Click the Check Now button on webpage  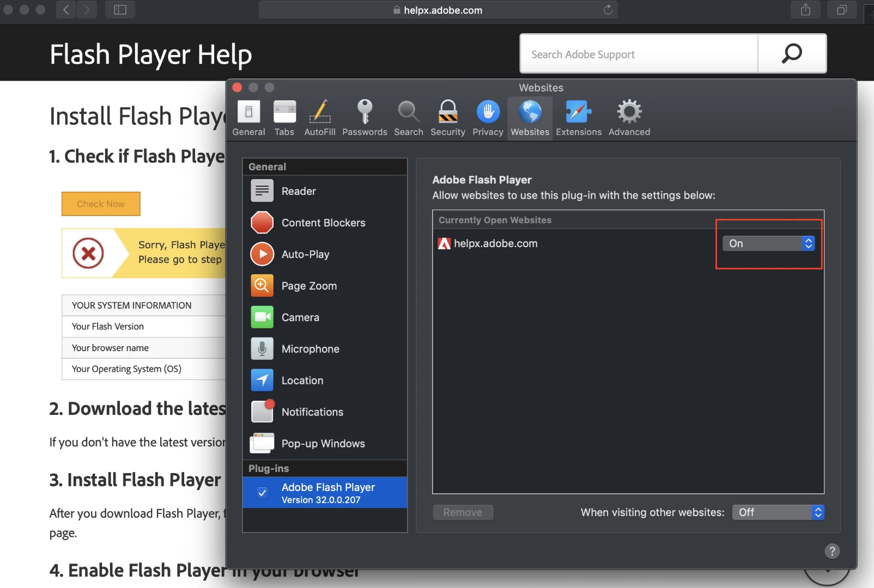pos(101,204)
